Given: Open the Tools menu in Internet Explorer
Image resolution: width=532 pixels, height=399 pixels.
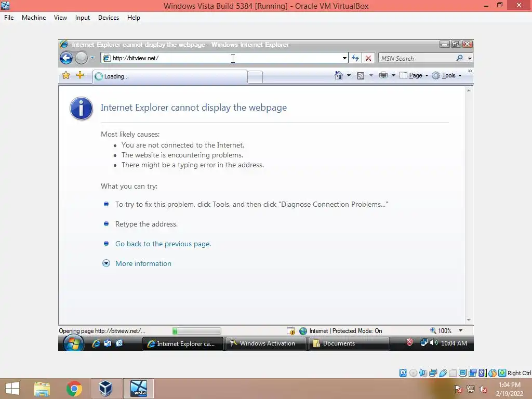Looking at the screenshot, I should coord(447,75).
